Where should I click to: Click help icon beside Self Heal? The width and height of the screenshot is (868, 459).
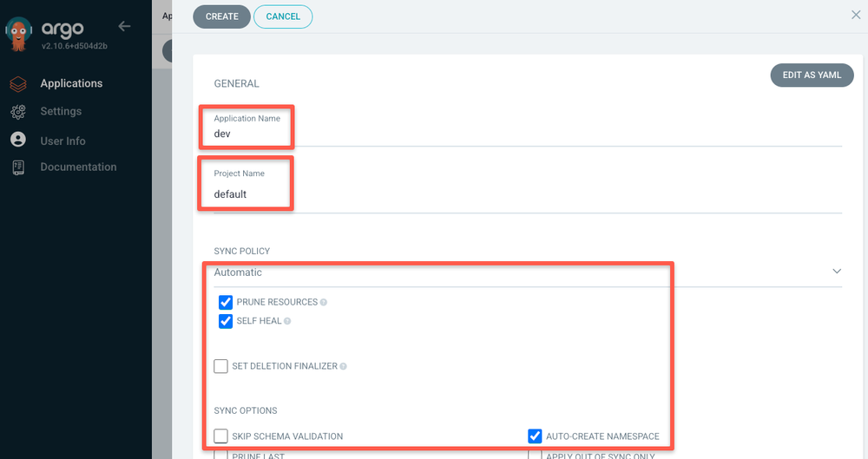coord(287,321)
